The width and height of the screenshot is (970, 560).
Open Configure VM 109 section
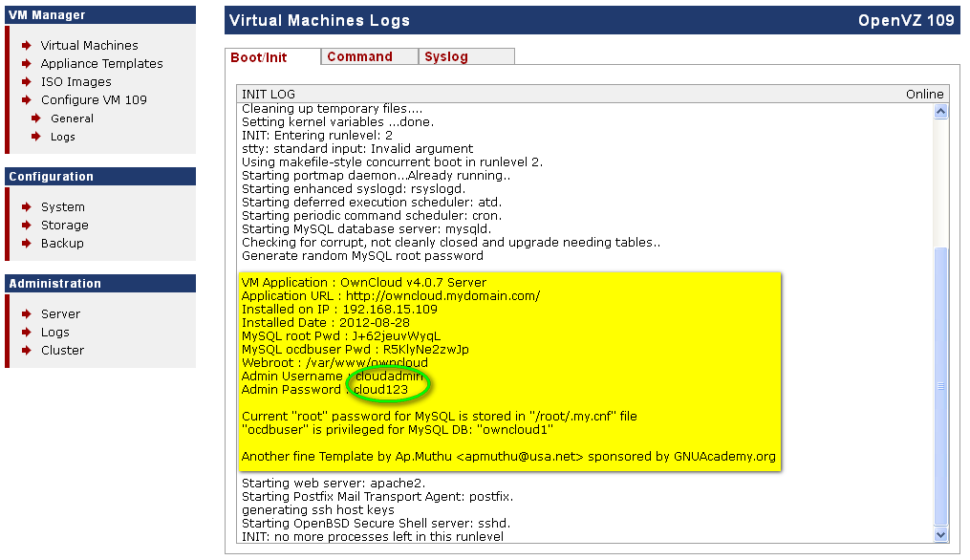click(x=94, y=99)
